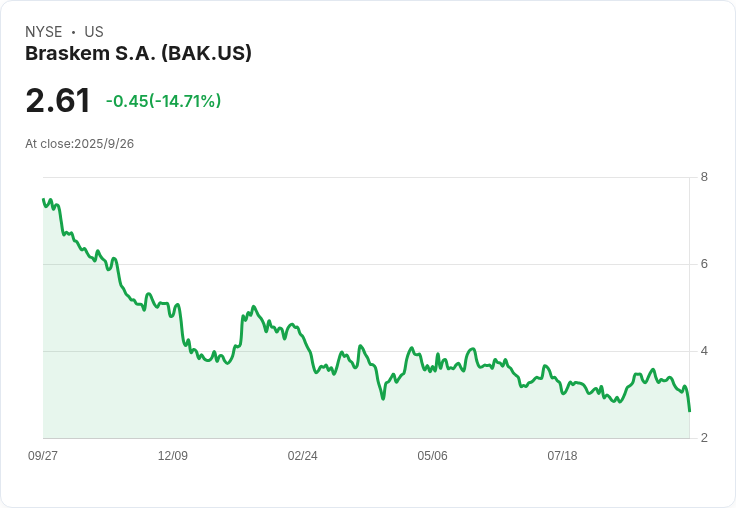Click the y-axis label 4
Image resolution: width=736 pixels, height=508 pixels.
coord(704,351)
